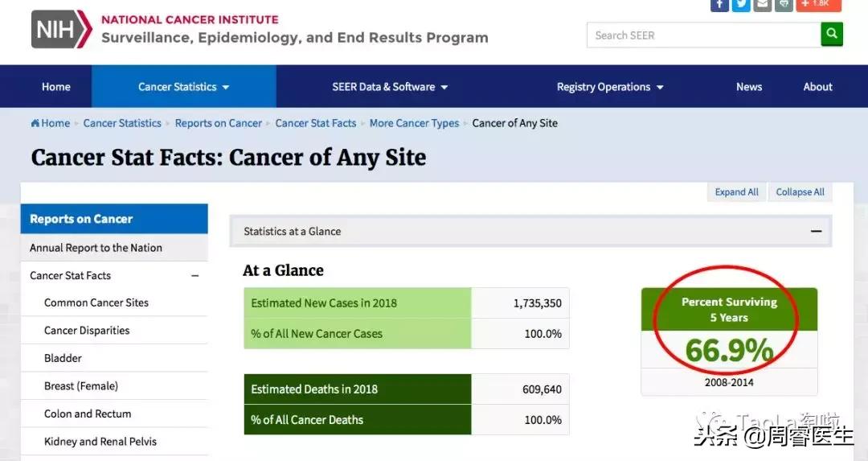Open the SEER Data & Software dropdown
The width and height of the screenshot is (868, 461).
click(390, 87)
